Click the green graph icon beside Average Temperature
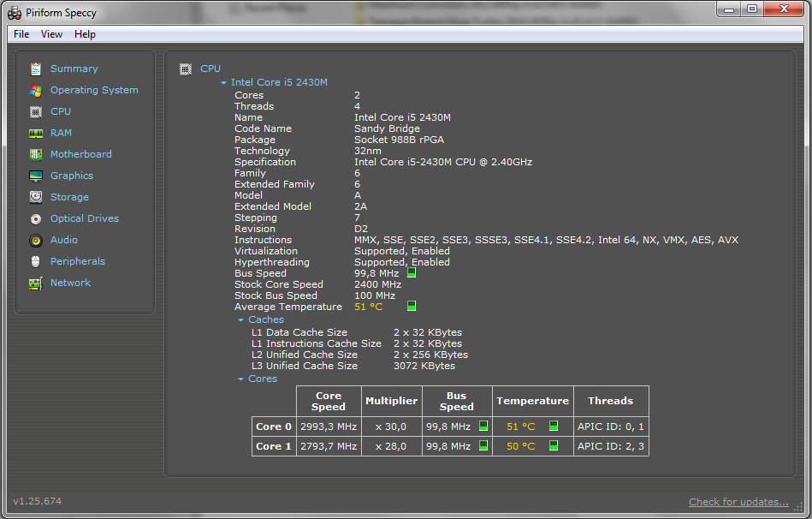This screenshot has height=519, width=812. tap(412, 306)
